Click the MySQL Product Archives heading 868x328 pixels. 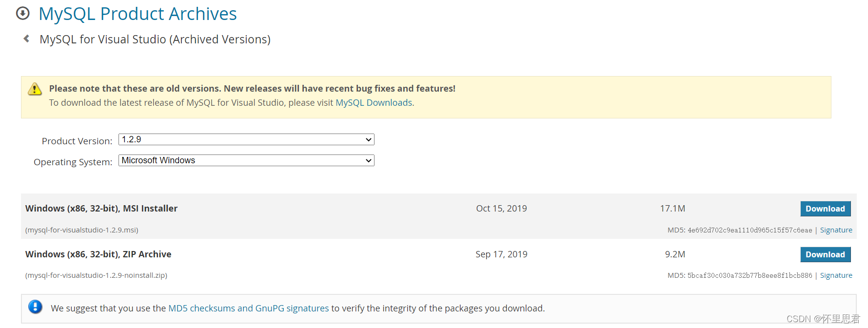coord(138,14)
